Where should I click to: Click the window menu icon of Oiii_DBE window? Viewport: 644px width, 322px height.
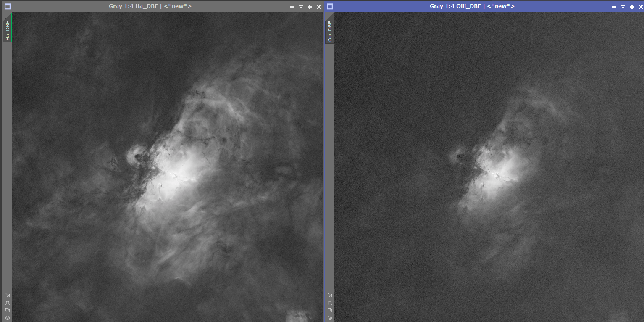330,7
